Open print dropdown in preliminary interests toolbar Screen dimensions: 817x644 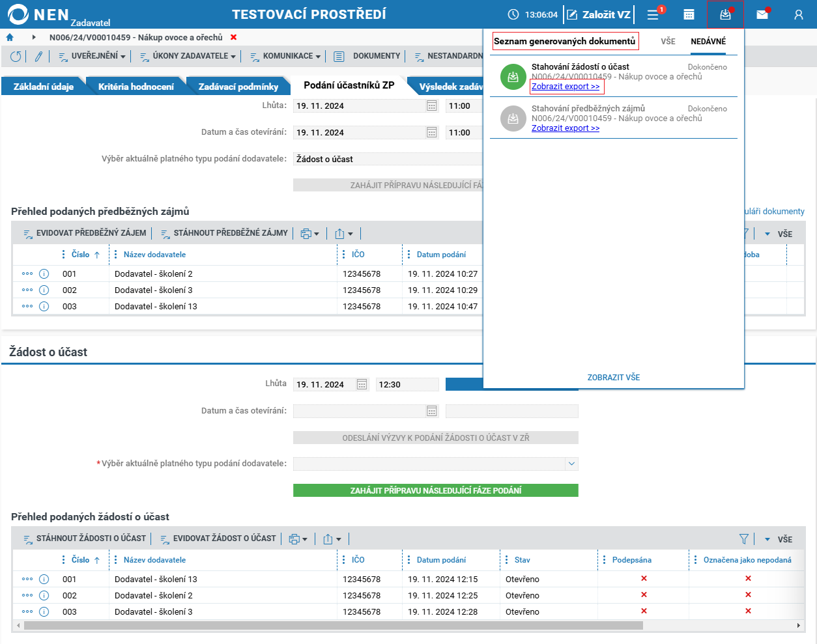(309, 234)
